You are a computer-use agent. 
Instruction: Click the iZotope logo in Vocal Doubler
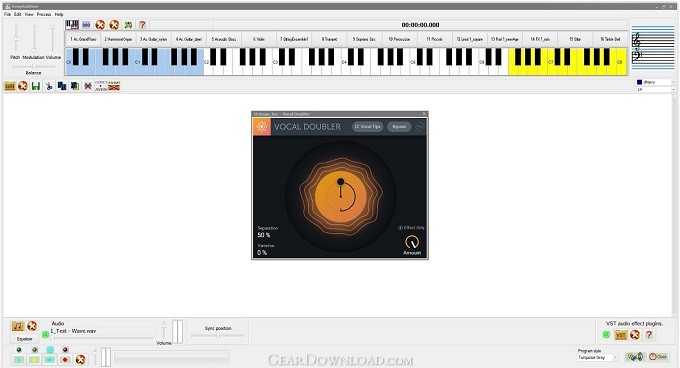[262, 127]
